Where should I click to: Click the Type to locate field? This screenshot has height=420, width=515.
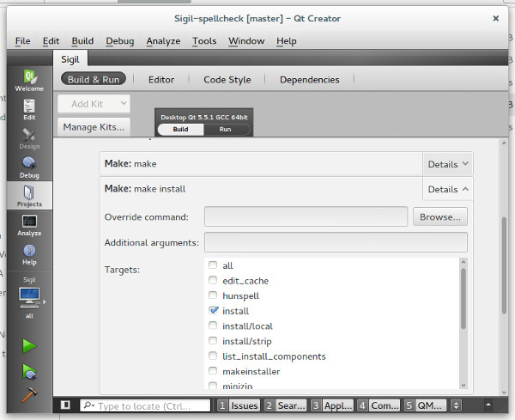145,405
